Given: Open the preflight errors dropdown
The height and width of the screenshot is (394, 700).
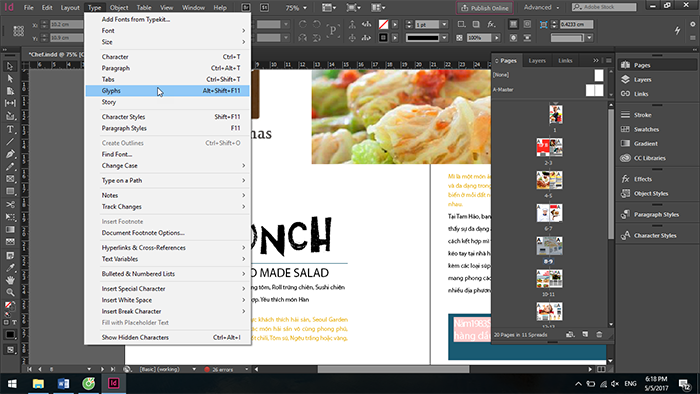Looking at the screenshot, I should (x=246, y=369).
